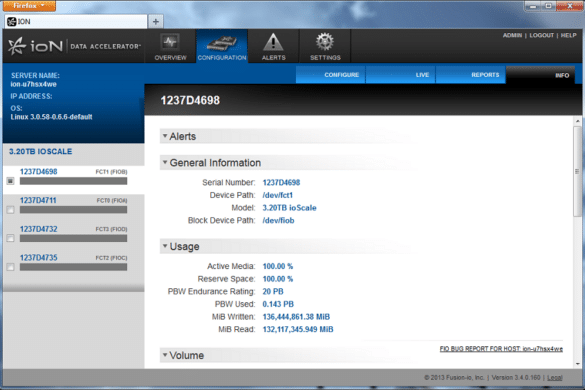Click MiB Written value 136,444,861.38 MiB

click(x=296, y=317)
